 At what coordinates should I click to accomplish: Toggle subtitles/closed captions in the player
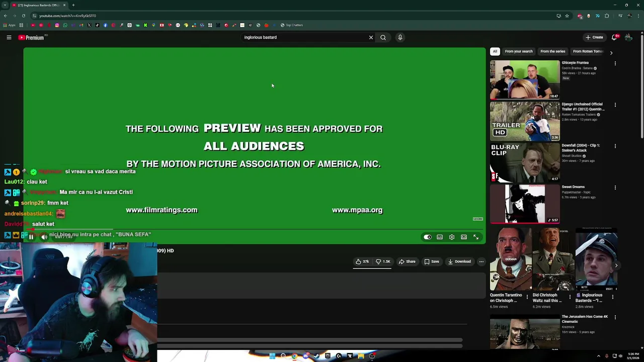tap(440, 237)
